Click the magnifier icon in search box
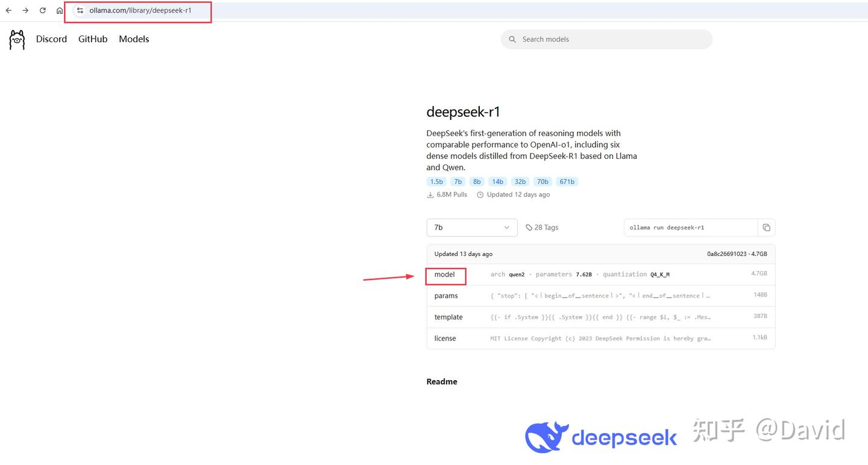Screen dimensions: 868x465 tap(512, 39)
